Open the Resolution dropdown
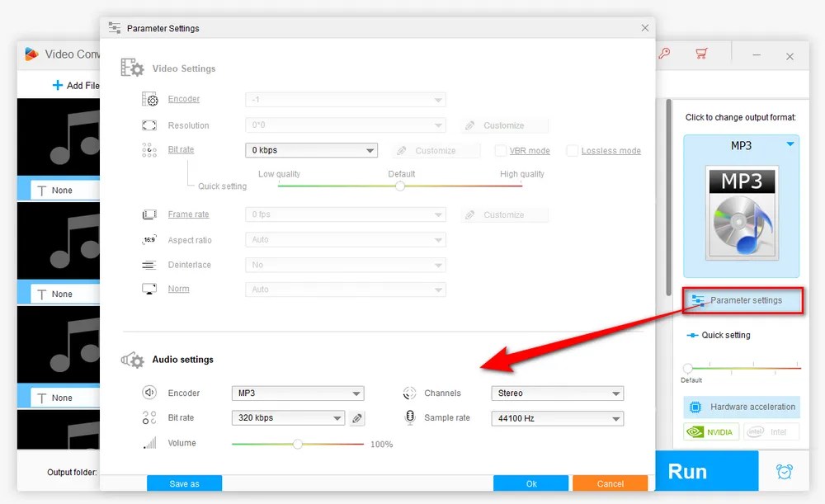The height and width of the screenshot is (504, 825). [x=346, y=125]
